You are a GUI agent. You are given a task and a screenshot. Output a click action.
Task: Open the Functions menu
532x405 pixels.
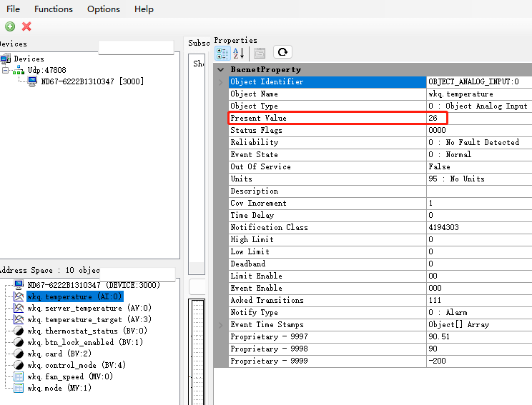click(54, 9)
